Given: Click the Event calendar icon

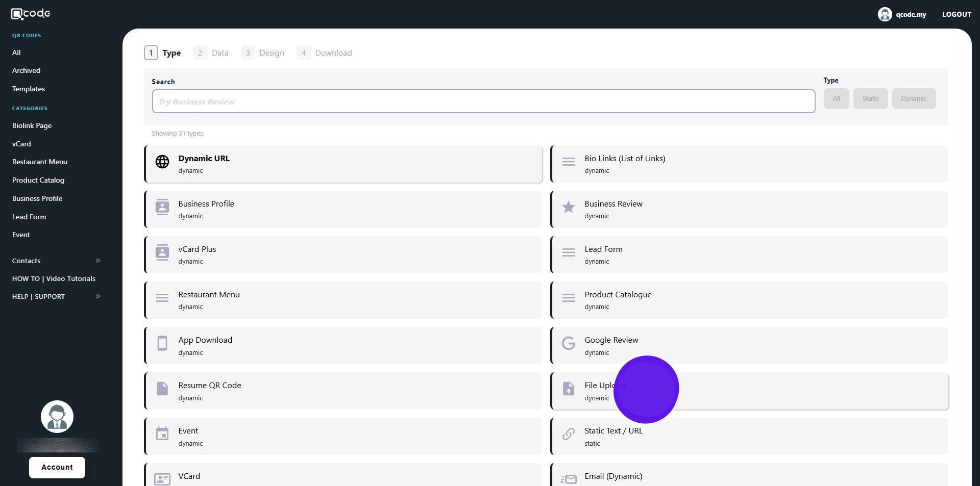Looking at the screenshot, I should pyautogui.click(x=162, y=434).
